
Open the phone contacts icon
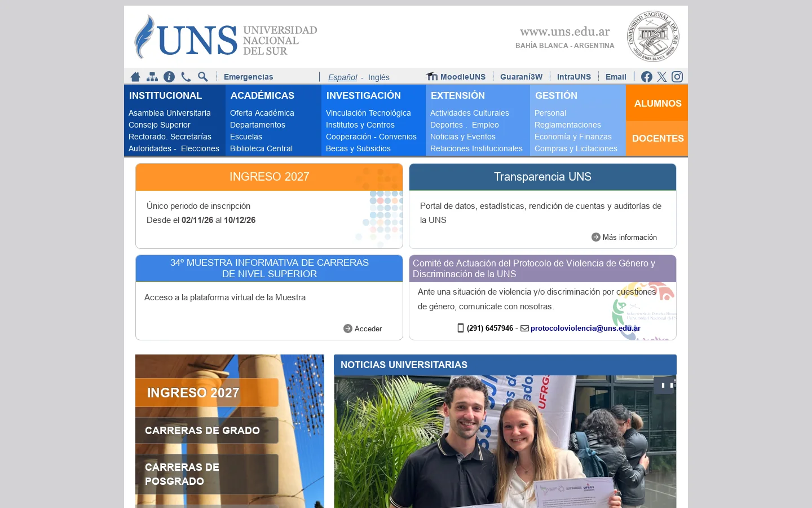tap(186, 77)
